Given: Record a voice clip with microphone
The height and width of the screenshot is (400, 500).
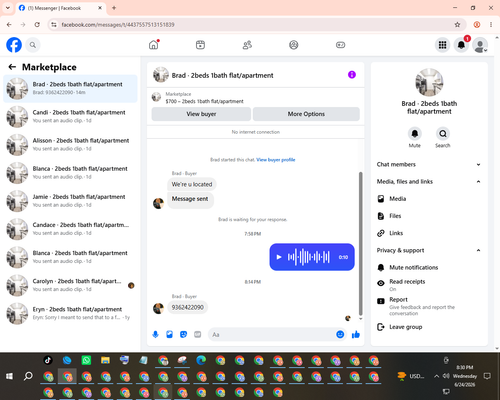Looking at the screenshot, I should pyautogui.click(x=155, y=334).
